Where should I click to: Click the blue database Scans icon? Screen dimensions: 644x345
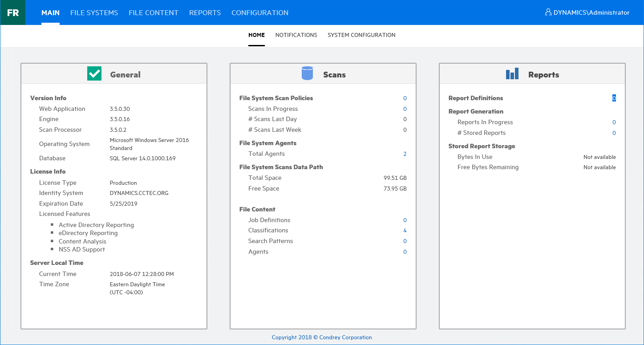(307, 74)
